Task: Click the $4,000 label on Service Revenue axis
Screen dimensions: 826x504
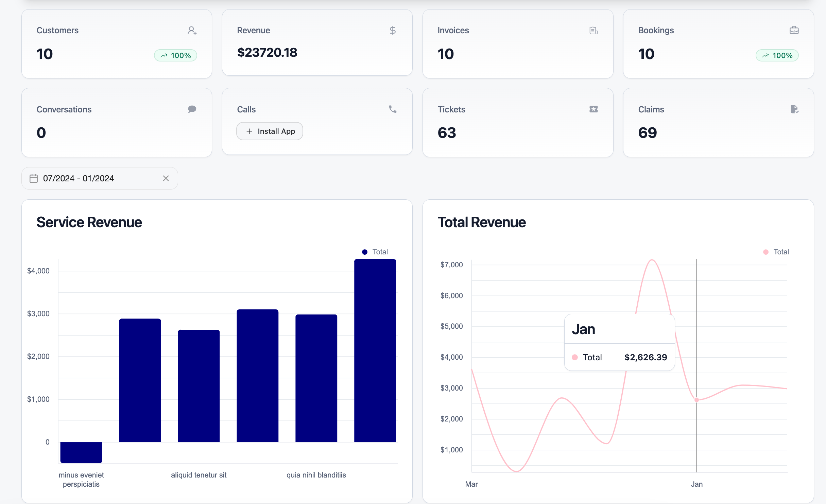Action: pos(38,271)
